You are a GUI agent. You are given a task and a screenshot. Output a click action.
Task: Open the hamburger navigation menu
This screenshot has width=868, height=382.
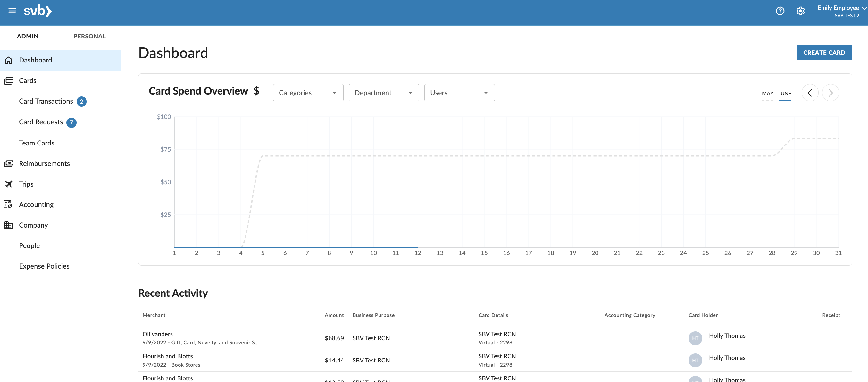pos(12,11)
